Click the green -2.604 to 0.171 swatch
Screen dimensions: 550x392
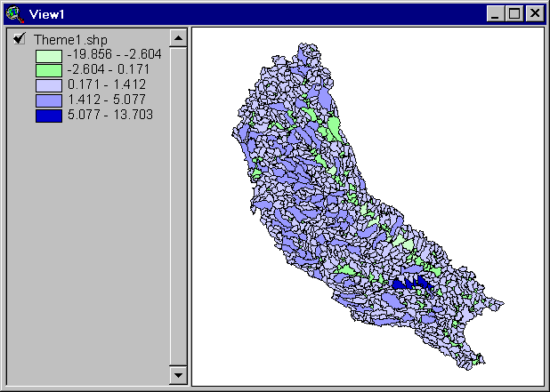[49, 70]
